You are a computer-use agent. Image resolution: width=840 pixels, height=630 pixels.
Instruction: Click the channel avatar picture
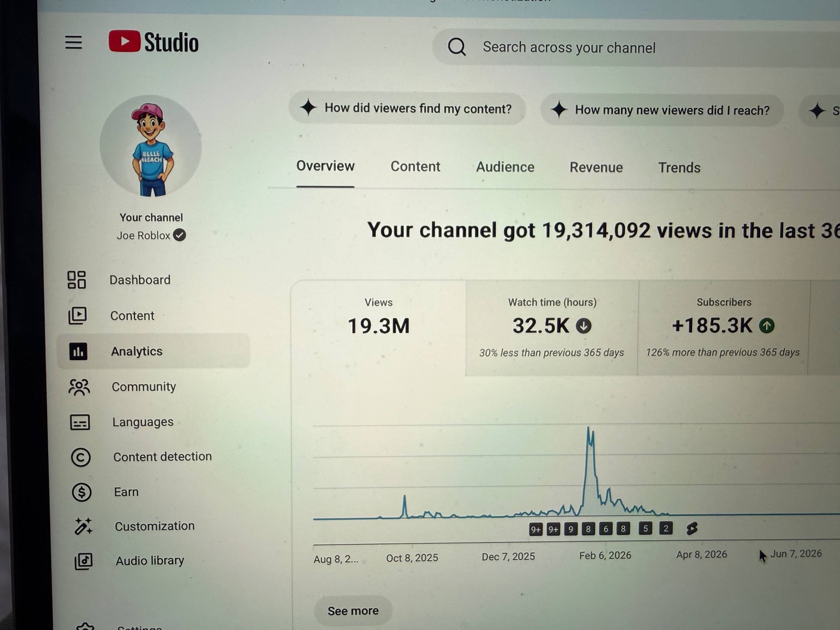(151, 146)
